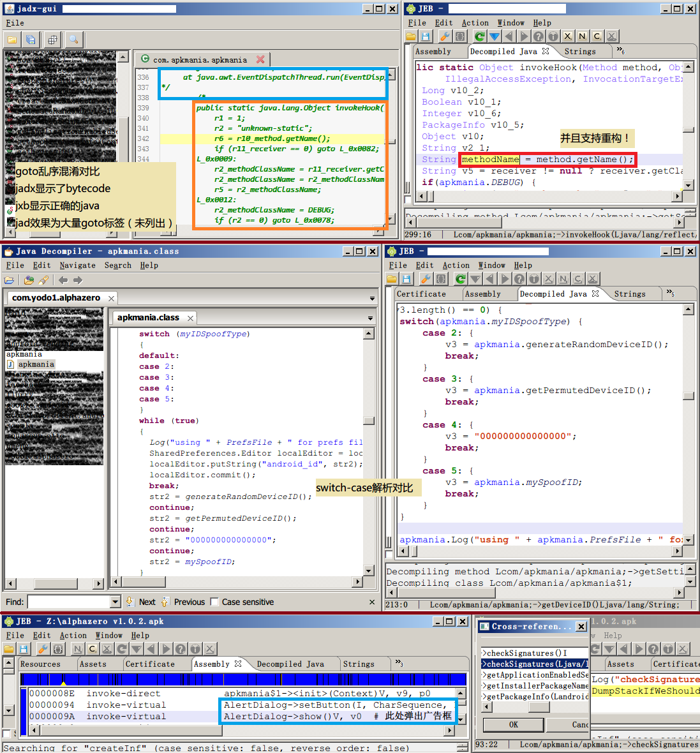Click green refresh icon in top JEB toolbar
Image resolution: width=700 pixels, height=753 pixels.
click(x=479, y=36)
